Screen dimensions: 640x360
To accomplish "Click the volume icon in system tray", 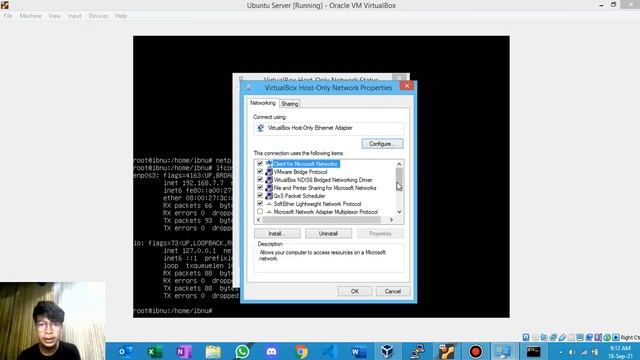I will click(572, 352).
